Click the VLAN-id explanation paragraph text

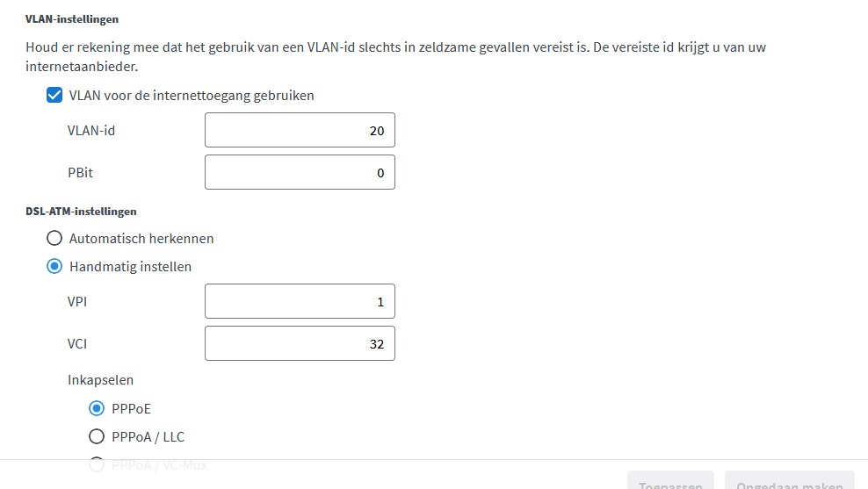[x=396, y=56]
